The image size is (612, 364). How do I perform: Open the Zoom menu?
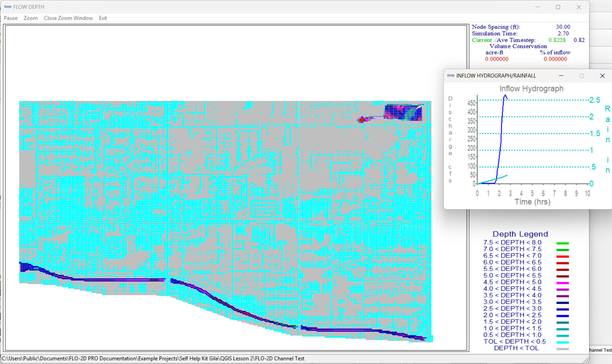coord(31,18)
